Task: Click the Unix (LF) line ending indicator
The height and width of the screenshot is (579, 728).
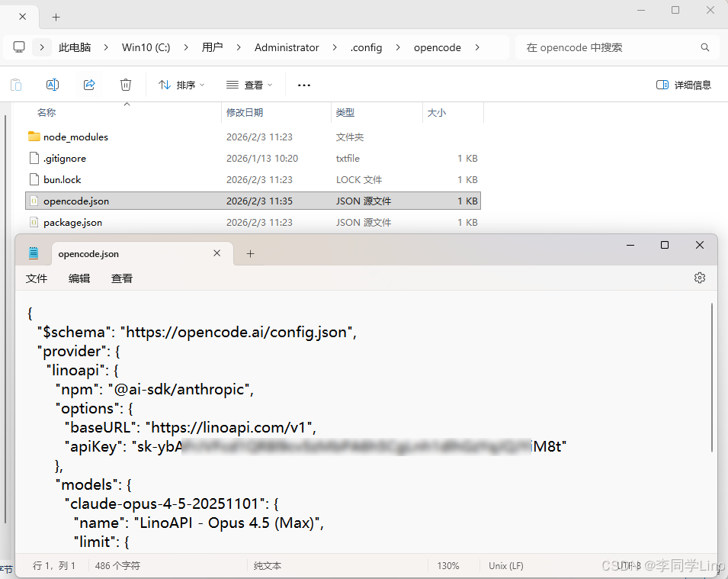Action: pyautogui.click(x=506, y=566)
